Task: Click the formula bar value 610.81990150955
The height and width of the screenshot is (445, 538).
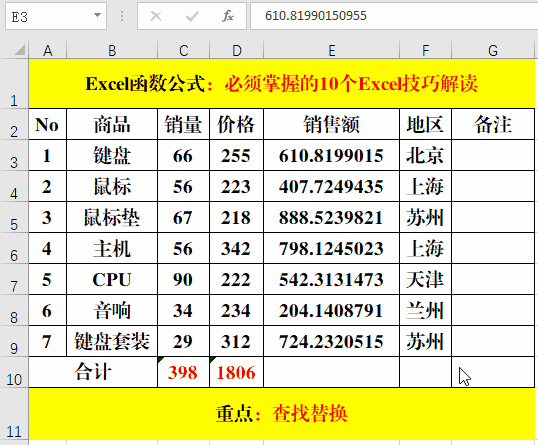Action: pos(316,16)
